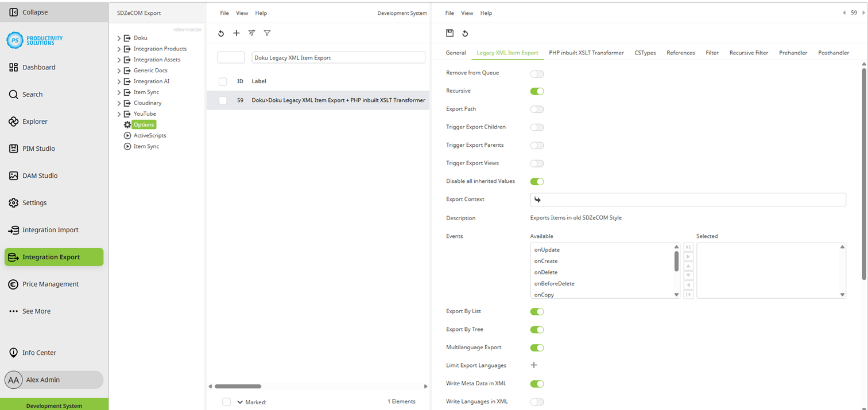
Task: Click the save icon above the tabs
Action: coord(451,33)
